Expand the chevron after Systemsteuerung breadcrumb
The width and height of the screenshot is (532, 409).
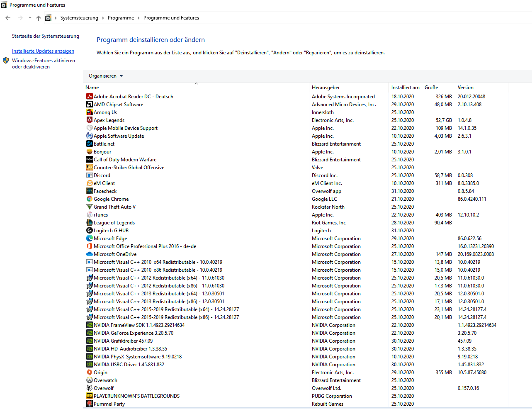[103, 18]
